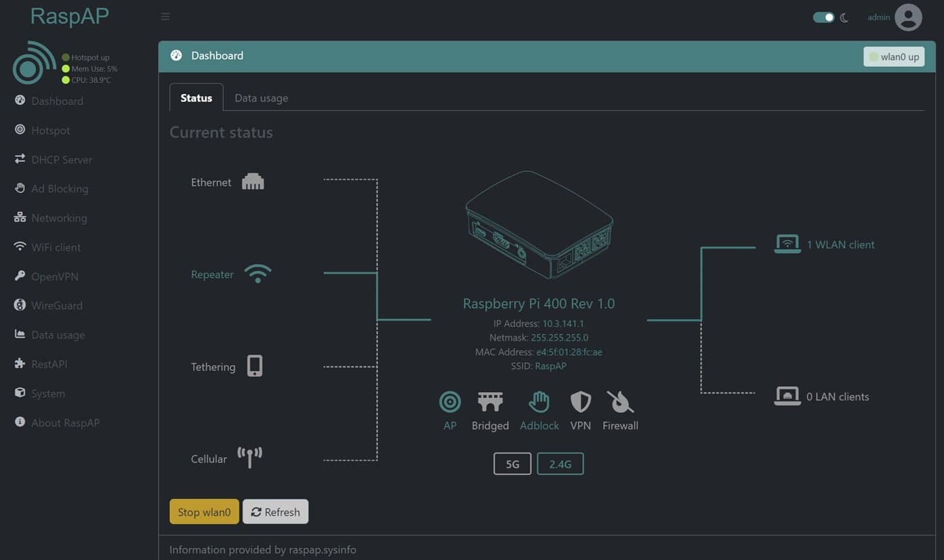Click the VPN shield icon
The width and height of the screenshot is (944, 560).
(580, 402)
